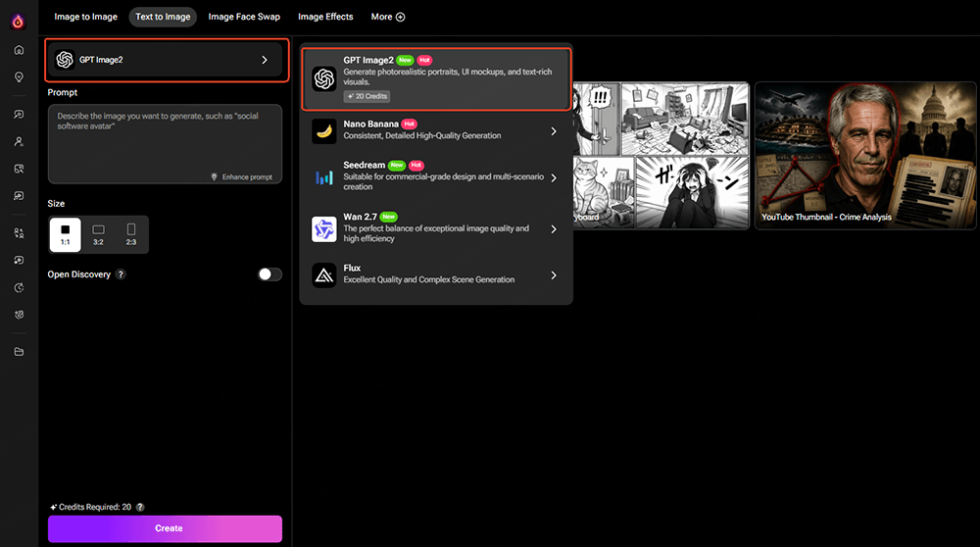This screenshot has width=980, height=547.
Task: Open the person avatar sidebar icon
Action: [x=19, y=142]
